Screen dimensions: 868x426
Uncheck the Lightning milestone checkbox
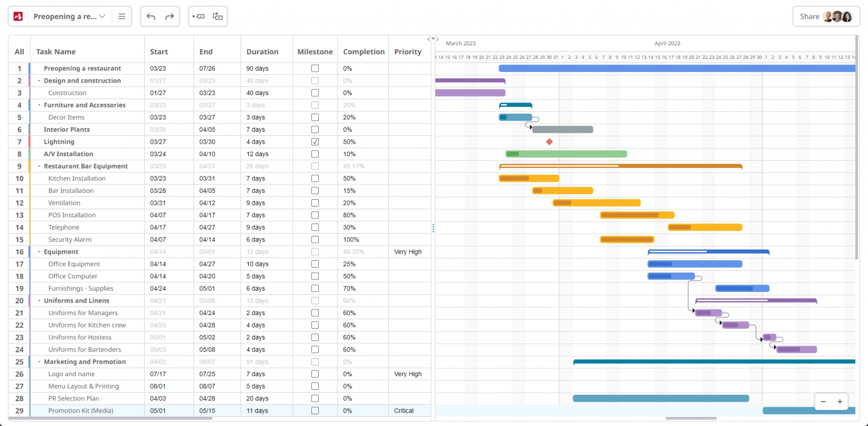pos(315,141)
